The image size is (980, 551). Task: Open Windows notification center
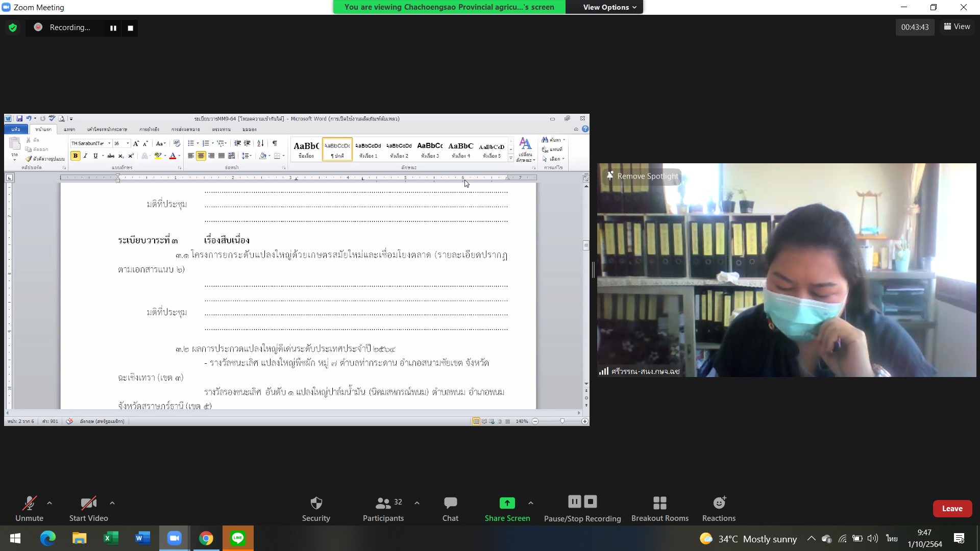(959, 538)
